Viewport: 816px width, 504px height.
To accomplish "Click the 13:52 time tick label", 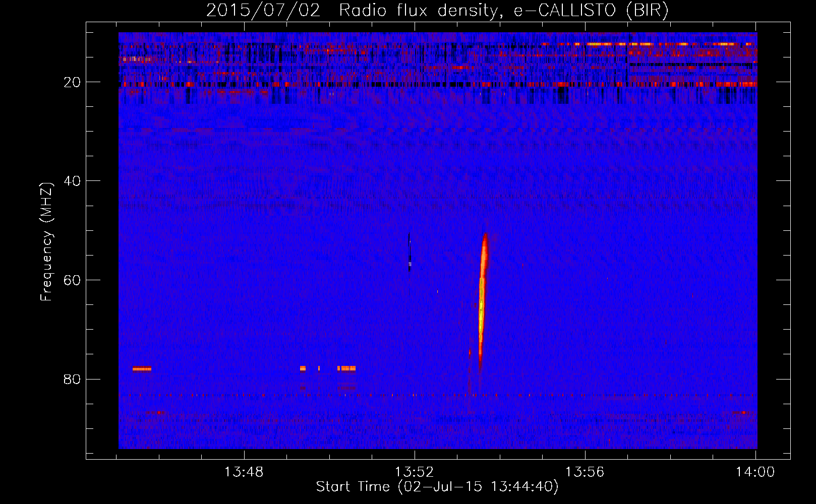I will (415, 472).
